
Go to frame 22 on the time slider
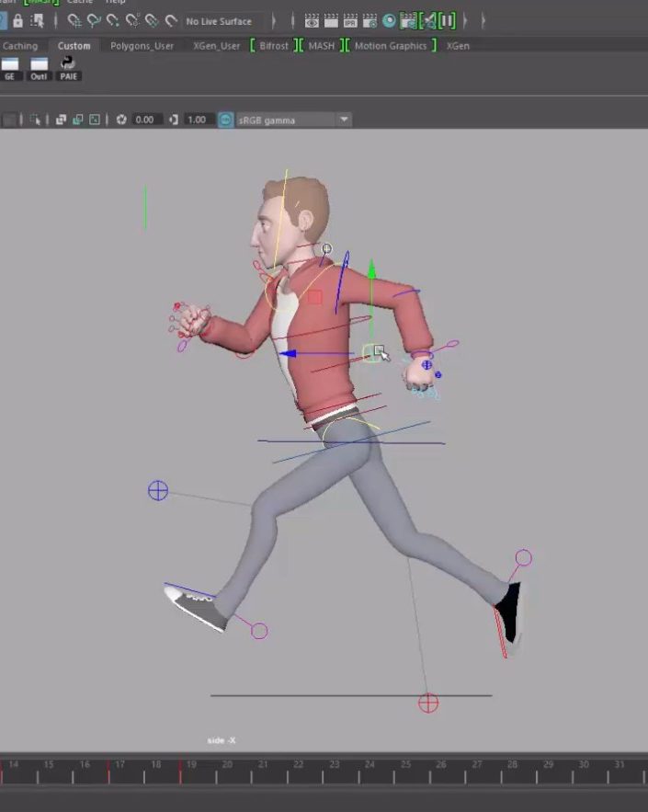point(299,765)
